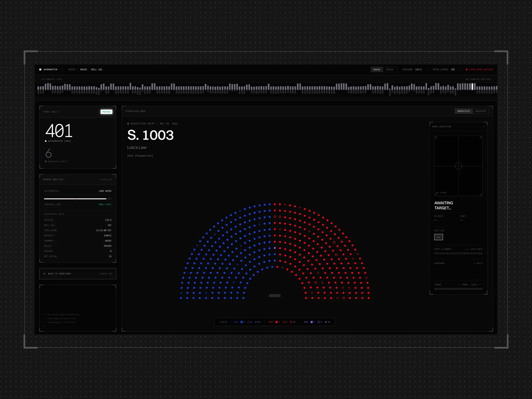This screenshot has height=399, width=532.
Task: Click the crosshair circle in node inspector
Action: (458, 166)
